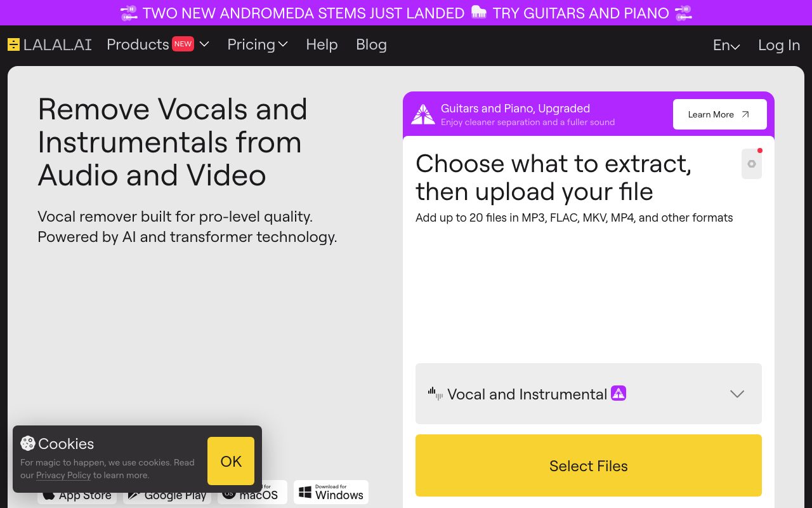Expand the Vocal and Instrumental stem chevron

(x=737, y=394)
